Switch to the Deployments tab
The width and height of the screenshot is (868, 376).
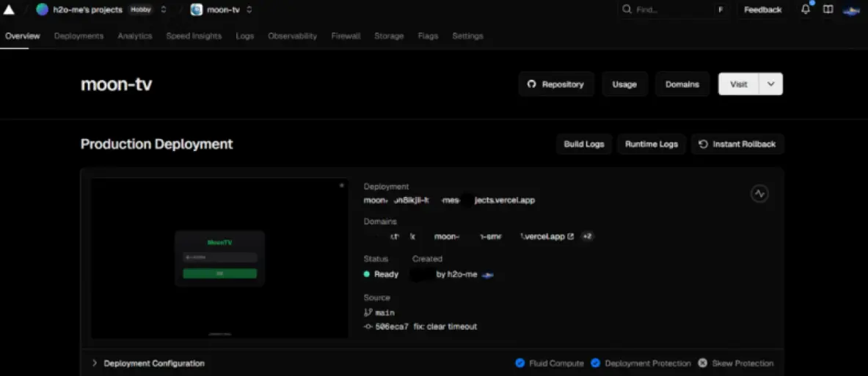click(79, 36)
